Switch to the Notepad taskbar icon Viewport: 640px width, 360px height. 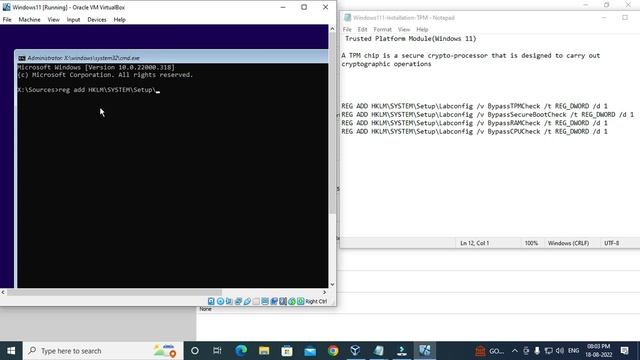[379, 351]
